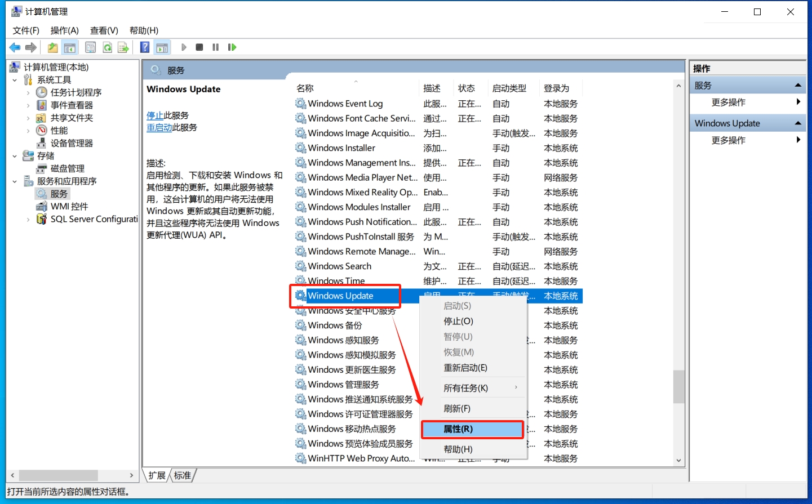Screen dimensions: 812x504
Task: Select WMI 控件 tree node
Action: tap(69, 207)
